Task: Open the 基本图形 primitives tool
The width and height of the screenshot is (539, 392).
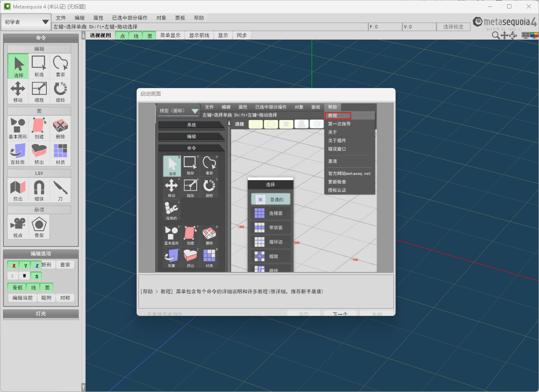Action: (18, 128)
